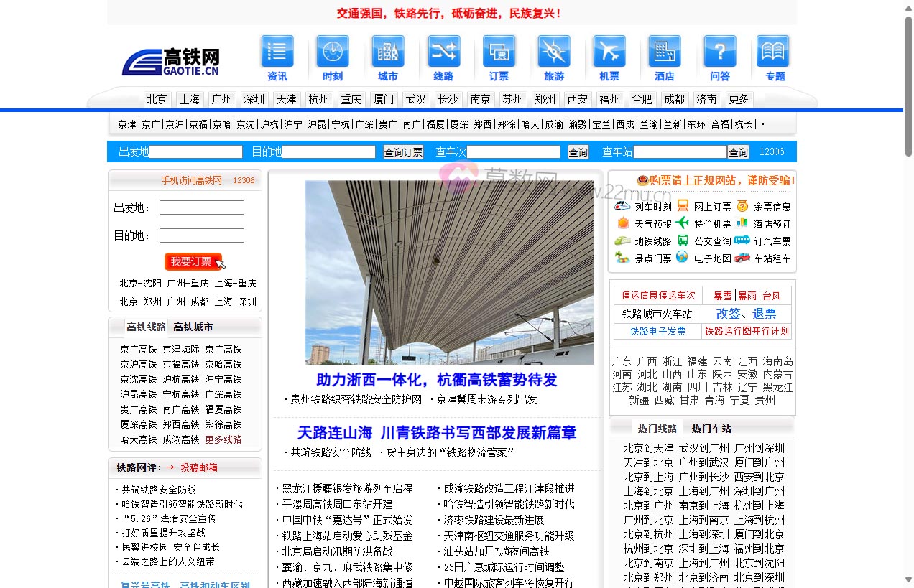Open the 机票 airplane icon in top toolbar
The height and width of the screenshot is (588, 914).
tap(609, 50)
